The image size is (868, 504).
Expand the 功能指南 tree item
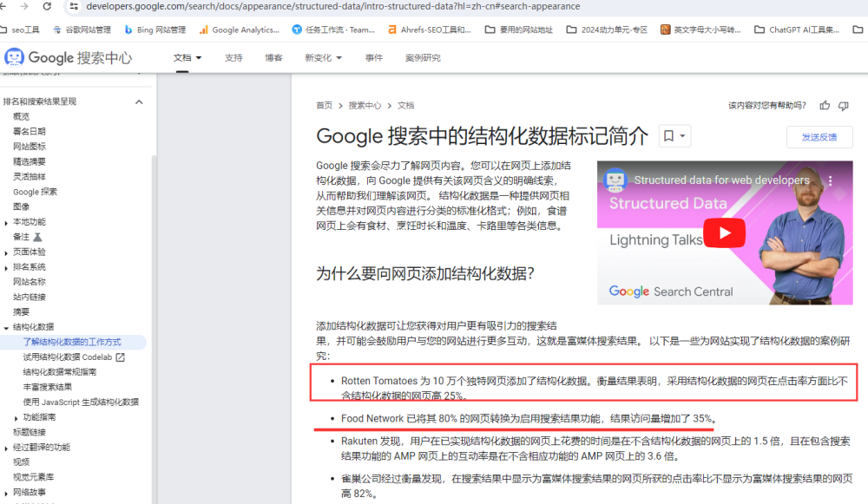point(16,418)
